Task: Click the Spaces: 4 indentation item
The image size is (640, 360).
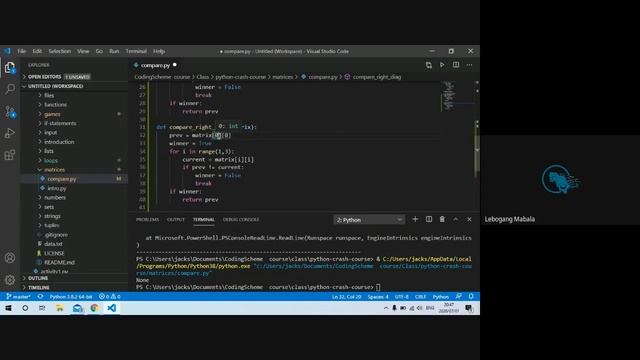Action: pos(378,296)
